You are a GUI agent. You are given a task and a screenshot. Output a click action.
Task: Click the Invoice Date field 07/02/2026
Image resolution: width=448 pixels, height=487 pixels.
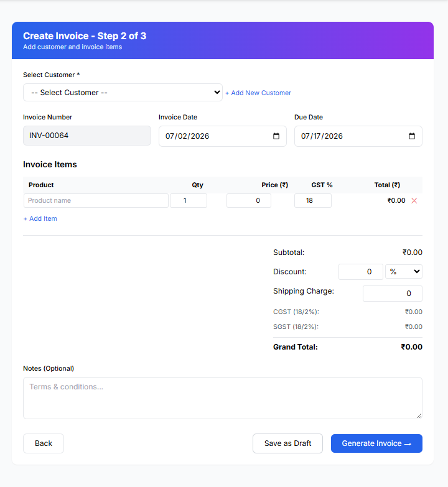(223, 136)
